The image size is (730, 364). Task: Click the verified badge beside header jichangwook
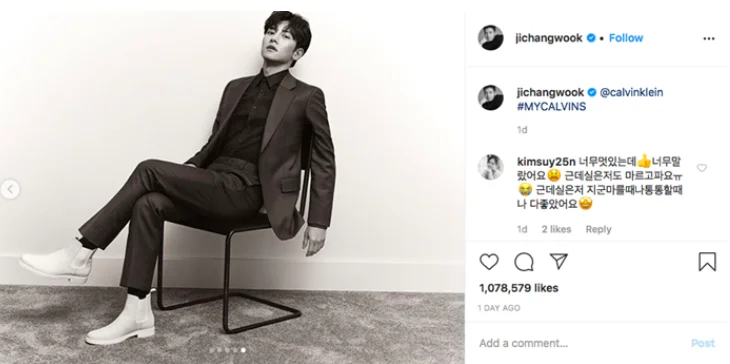click(591, 38)
